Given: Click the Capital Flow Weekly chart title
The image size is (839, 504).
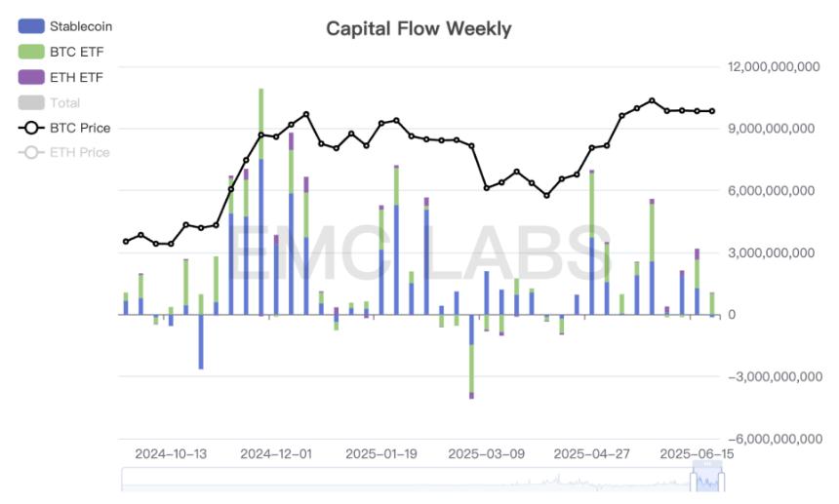Looking at the screenshot, I should [x=419, y=28].
